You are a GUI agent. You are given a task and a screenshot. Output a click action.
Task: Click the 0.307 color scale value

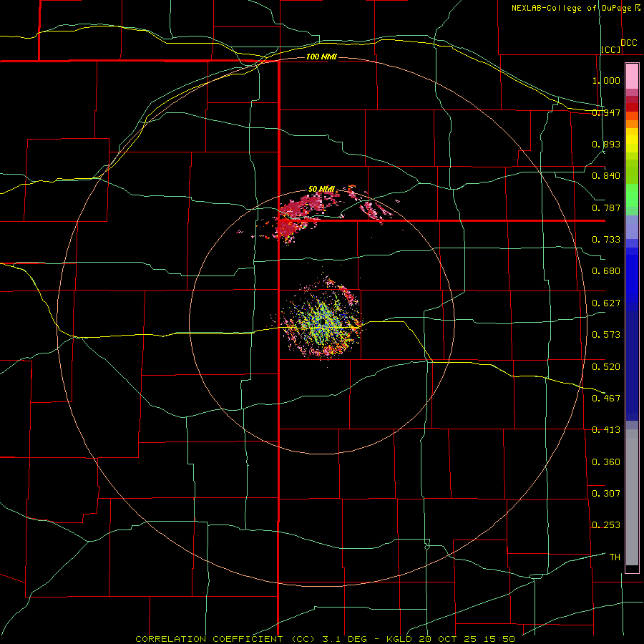coord(606,494)
